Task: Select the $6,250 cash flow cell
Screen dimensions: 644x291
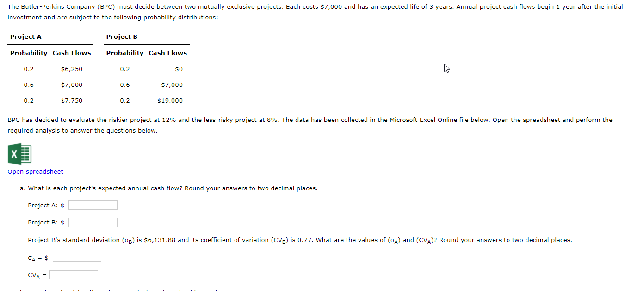Action: [72, 69]
